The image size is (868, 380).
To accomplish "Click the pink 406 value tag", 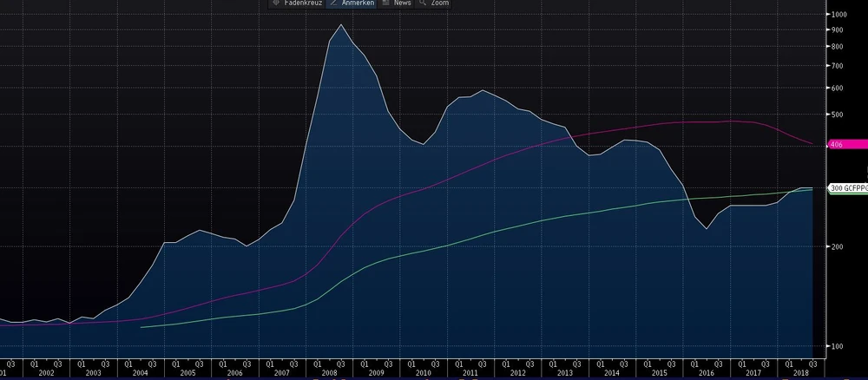I will [x=838, y=145].
